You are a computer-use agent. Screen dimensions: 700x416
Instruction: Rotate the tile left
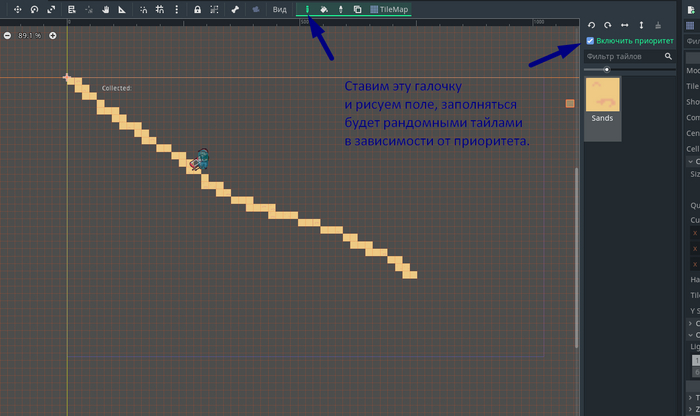tap(592, 24)
